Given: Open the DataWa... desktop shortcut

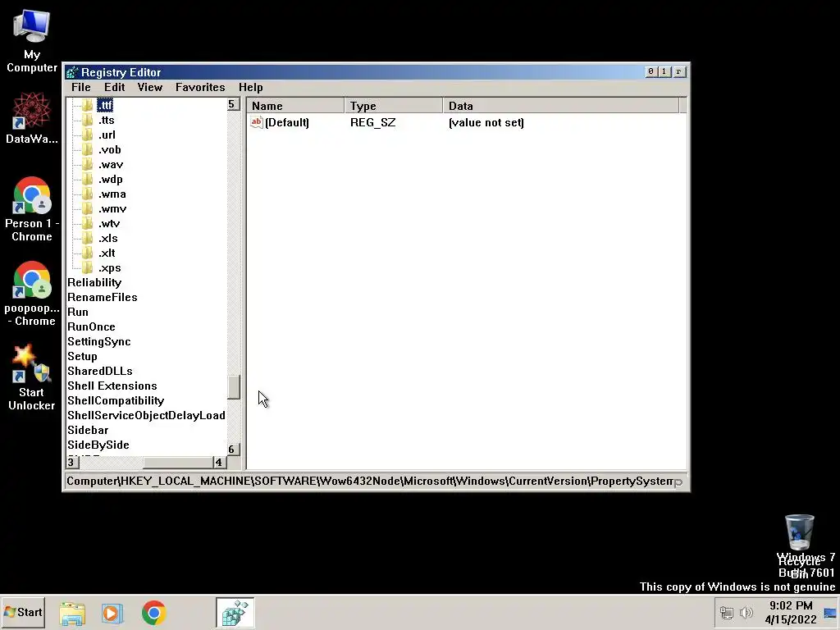Looking at the screenshot, I should click(x=32, y=118).
